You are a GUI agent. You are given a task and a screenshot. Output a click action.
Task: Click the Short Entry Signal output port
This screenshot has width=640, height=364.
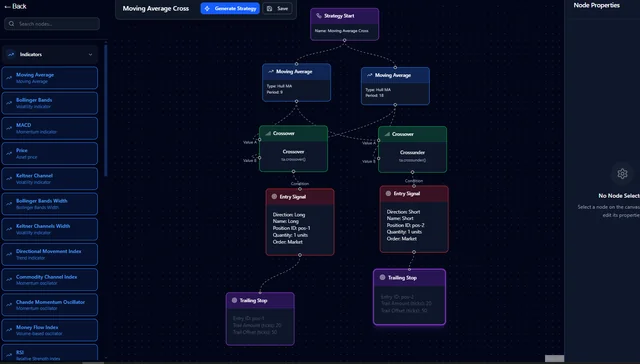[x=414, y=252]
